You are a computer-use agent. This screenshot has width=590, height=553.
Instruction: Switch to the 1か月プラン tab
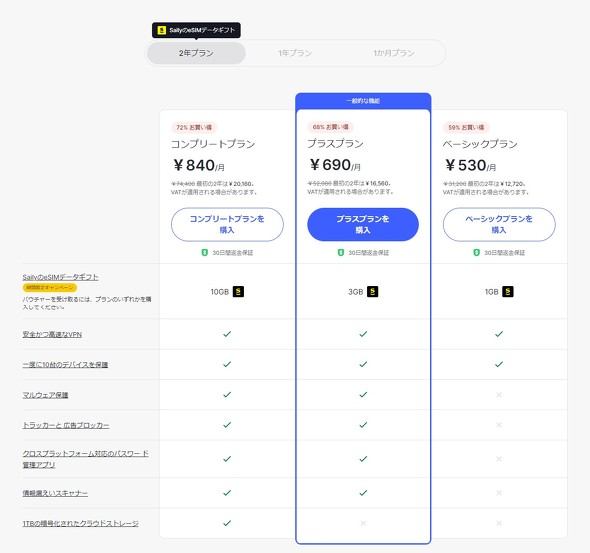pyautogui.click(x=394, y=53)
